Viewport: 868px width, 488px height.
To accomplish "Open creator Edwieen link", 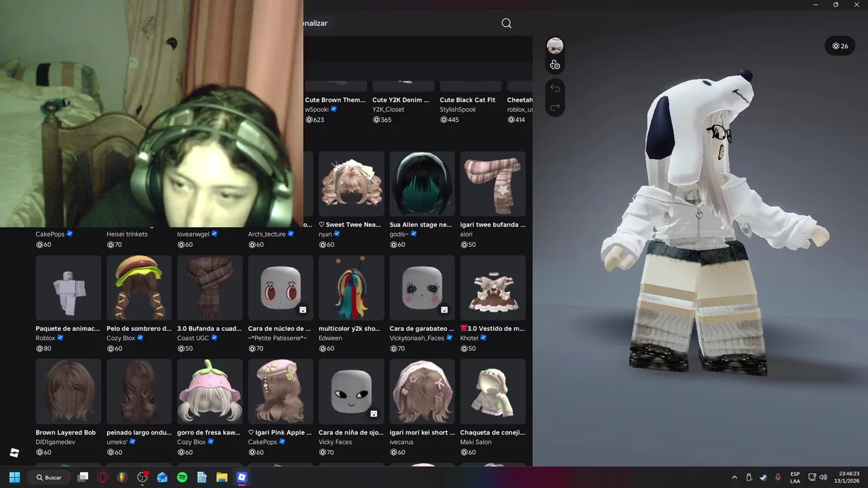I will pyautogui.click(x=330, y=338).
